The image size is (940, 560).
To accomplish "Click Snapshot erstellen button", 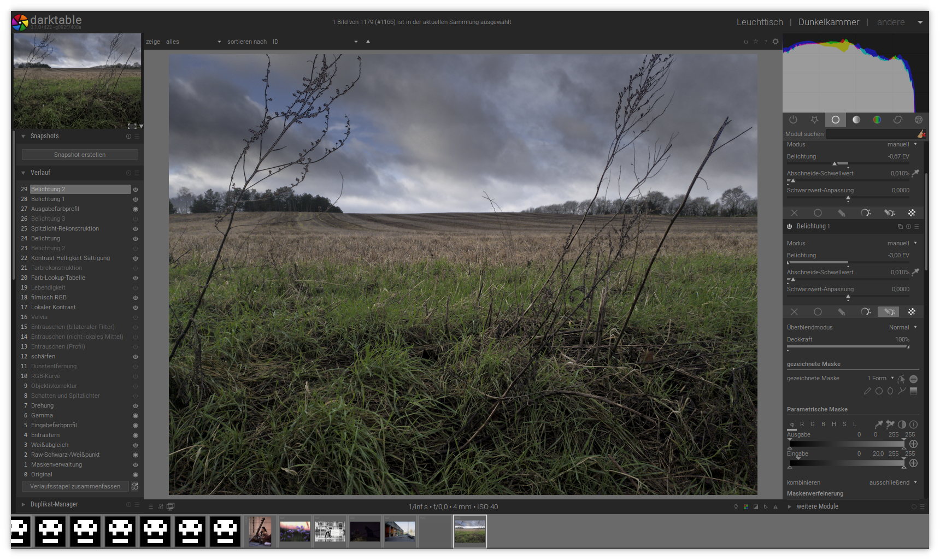I will (x=80, y=155).
